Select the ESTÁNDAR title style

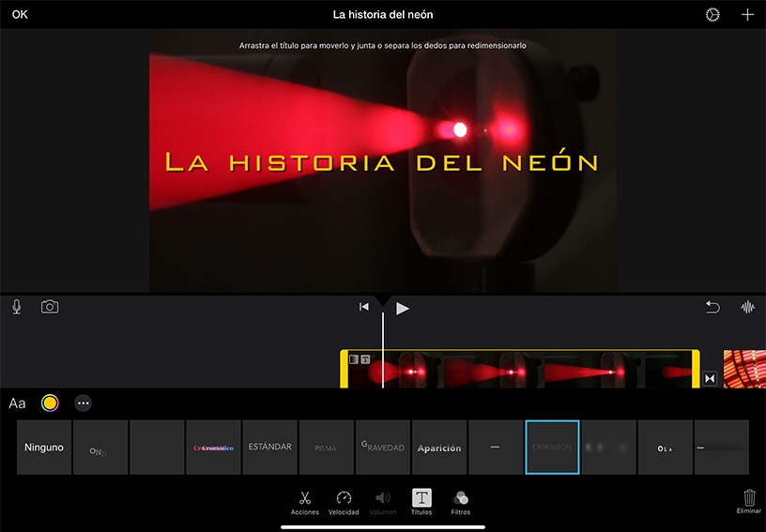tap(269, 447)
